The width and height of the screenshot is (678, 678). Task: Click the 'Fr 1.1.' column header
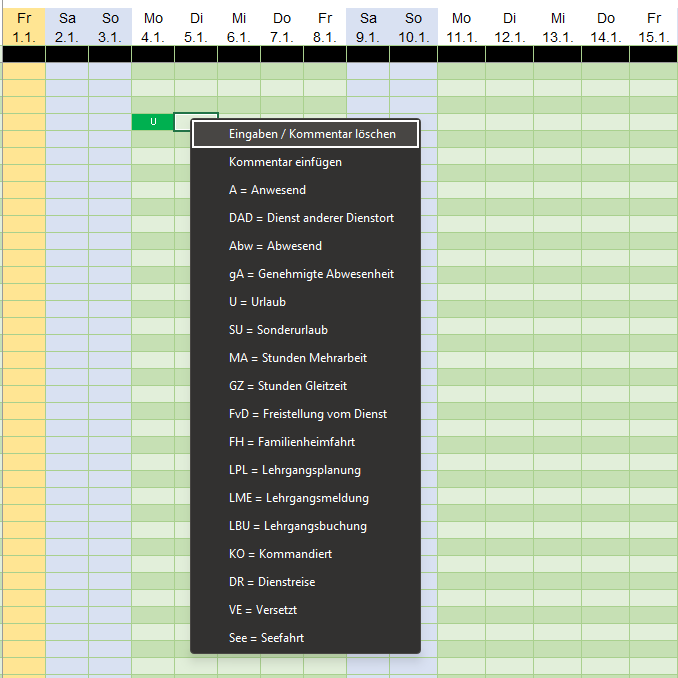point(24,27)
